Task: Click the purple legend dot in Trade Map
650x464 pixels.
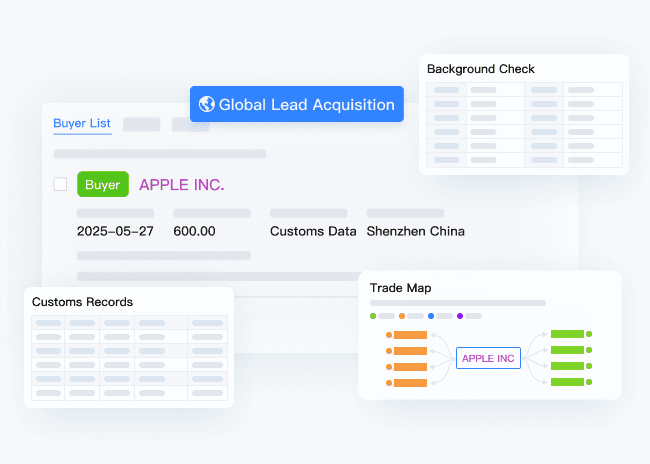Action: tap(460, 316)
